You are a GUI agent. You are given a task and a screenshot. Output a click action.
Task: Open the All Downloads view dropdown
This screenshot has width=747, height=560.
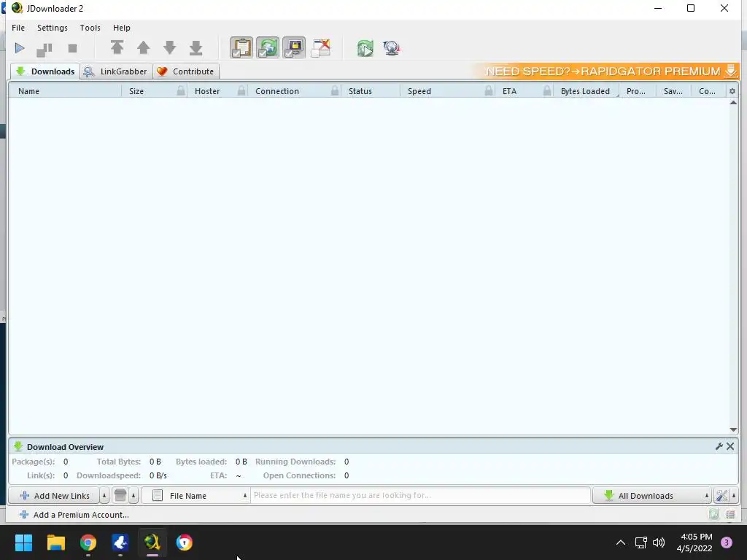click(652, 496)
